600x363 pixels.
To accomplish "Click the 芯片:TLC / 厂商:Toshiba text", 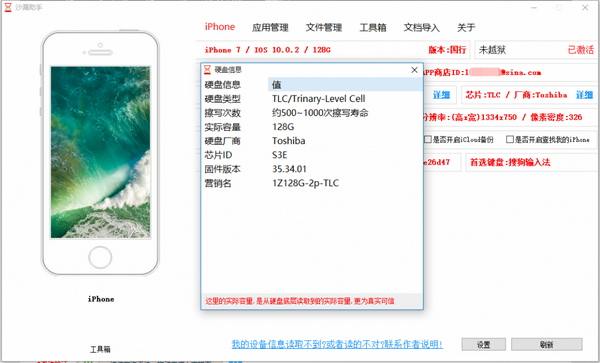I will coord(516,95).
